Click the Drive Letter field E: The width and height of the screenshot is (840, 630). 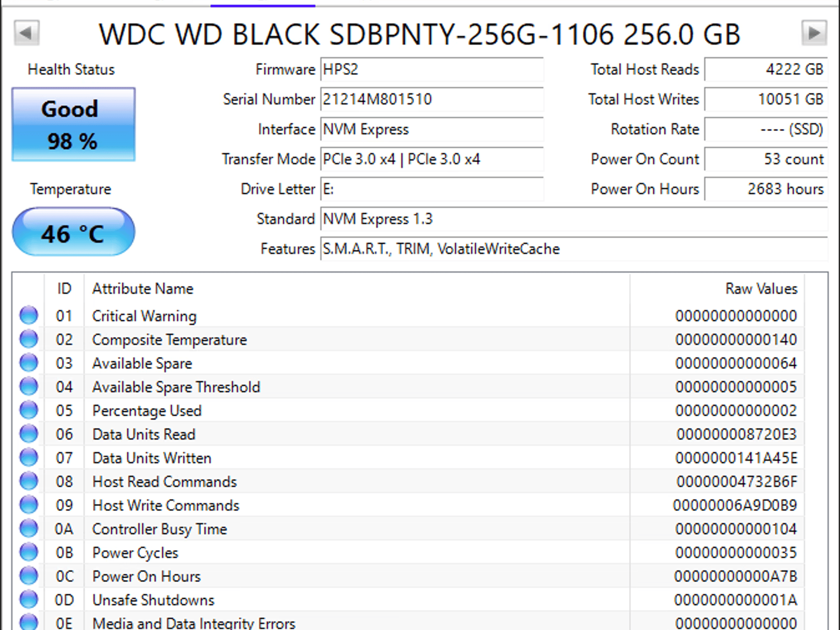click(x=432, y=189)
